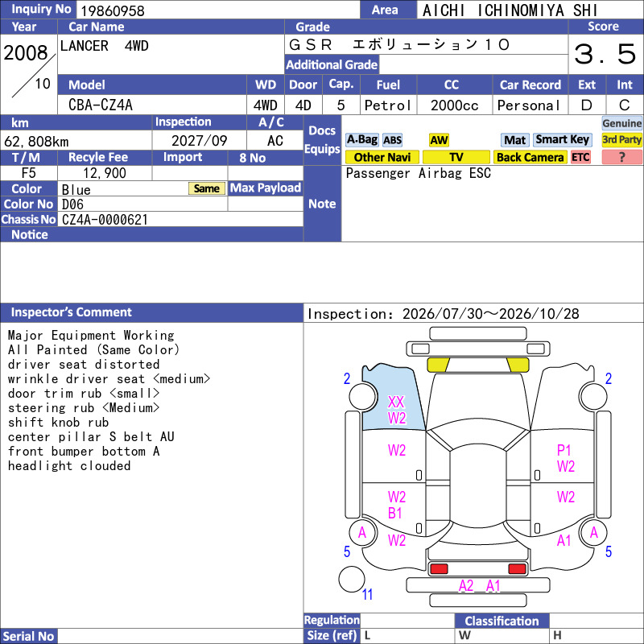Image resolution: width=644 pixels, height=644 pixels.
Task: Toggle the Genuine label
Action: pos(621,123)
